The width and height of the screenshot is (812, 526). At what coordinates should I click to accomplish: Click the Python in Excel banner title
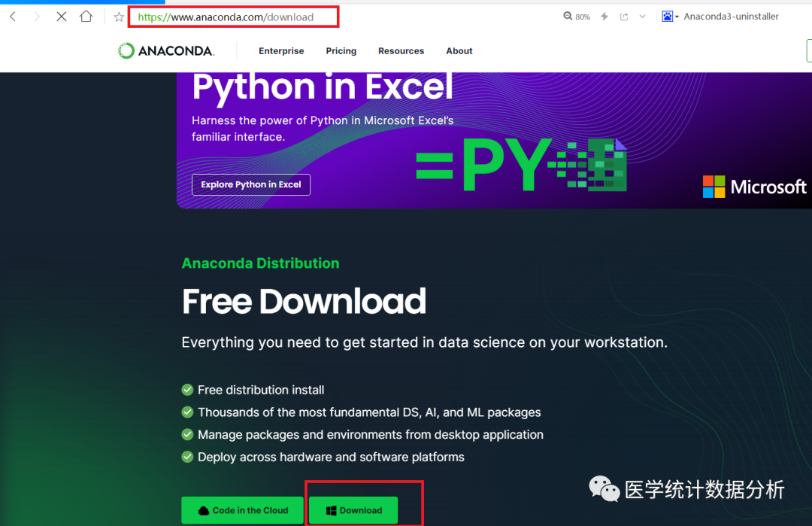pos(323,87)
